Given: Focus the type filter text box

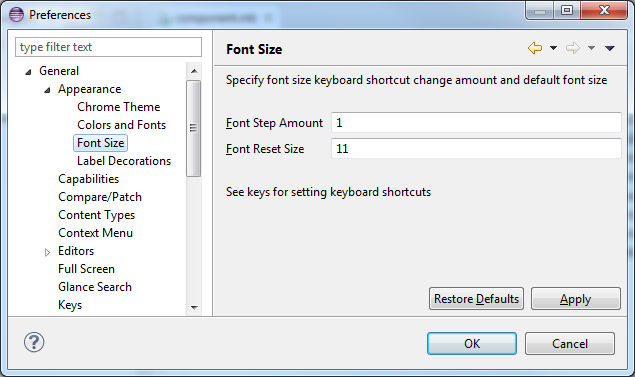Looking at the screenshot, I should click(x=109, y=47).
